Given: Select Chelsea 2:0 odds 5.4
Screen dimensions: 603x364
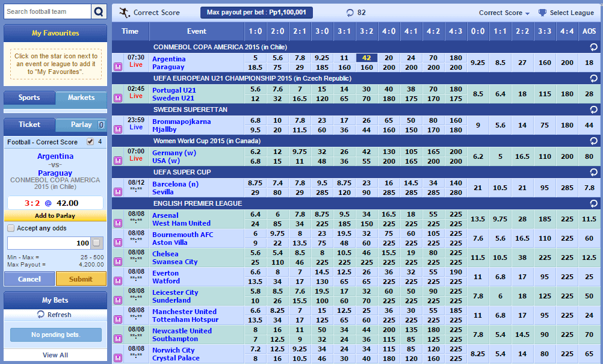Looking at the screenshot, I should (277, 253).
